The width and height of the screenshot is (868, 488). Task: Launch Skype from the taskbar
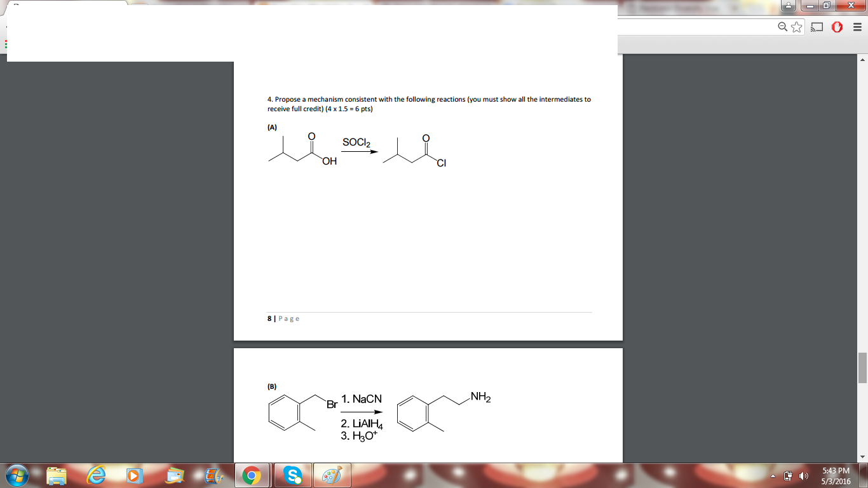pyautogui.click(x=294, y=475)
